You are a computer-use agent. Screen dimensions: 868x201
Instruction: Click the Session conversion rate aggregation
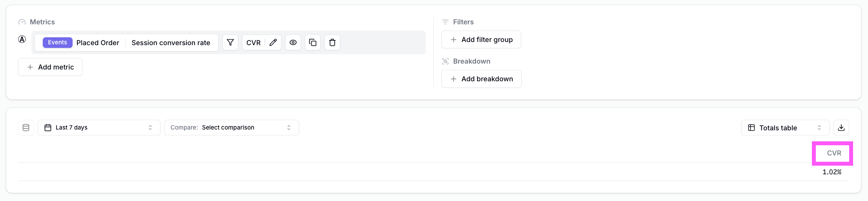click(x=171, y=43)
